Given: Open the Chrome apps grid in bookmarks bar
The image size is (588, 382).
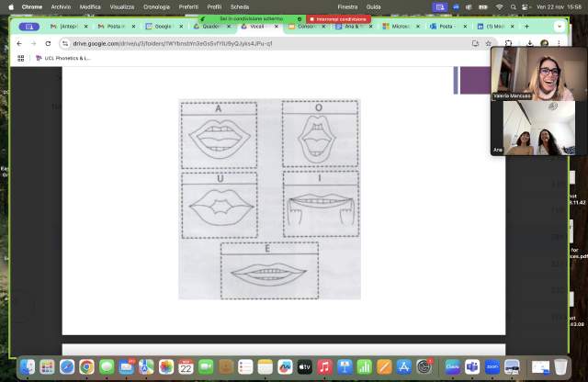Looking at the screenshot, I should [20, 58].
